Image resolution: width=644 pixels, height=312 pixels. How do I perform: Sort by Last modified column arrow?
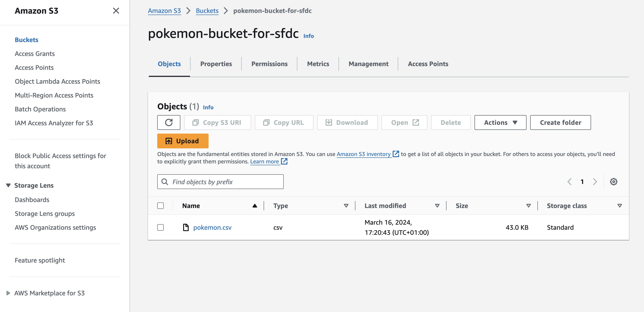[437, 206]
